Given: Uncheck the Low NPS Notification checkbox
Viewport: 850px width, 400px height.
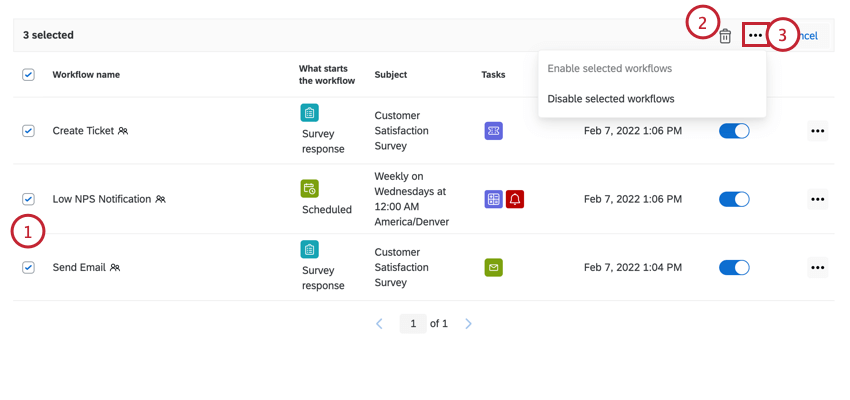Looking at the screenshot, I should tap(28, 199).
